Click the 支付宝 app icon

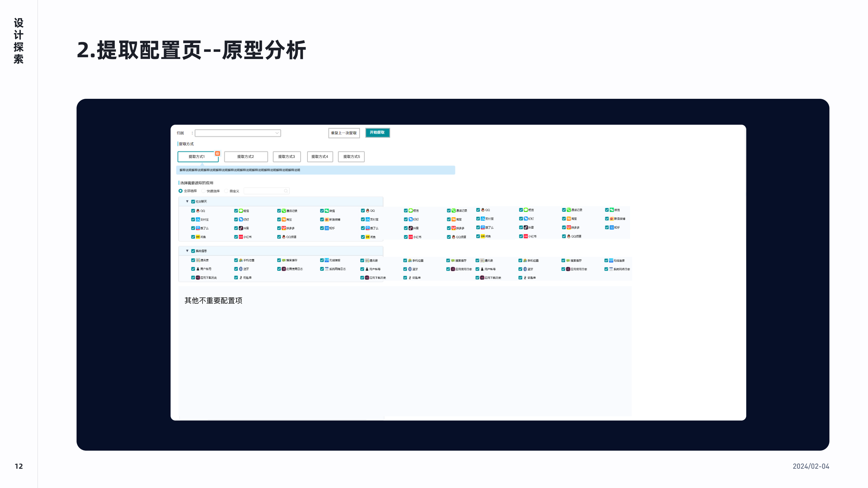click(198, 220)
